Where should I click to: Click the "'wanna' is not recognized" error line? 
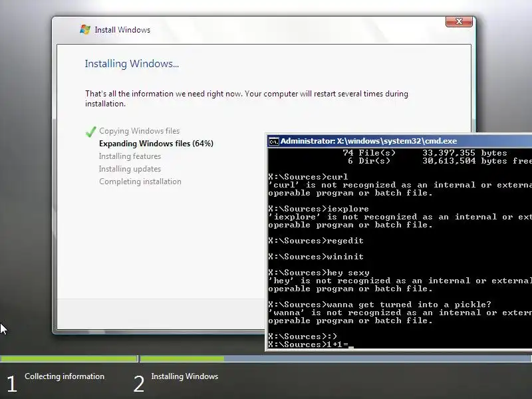(x=400, y=313)
